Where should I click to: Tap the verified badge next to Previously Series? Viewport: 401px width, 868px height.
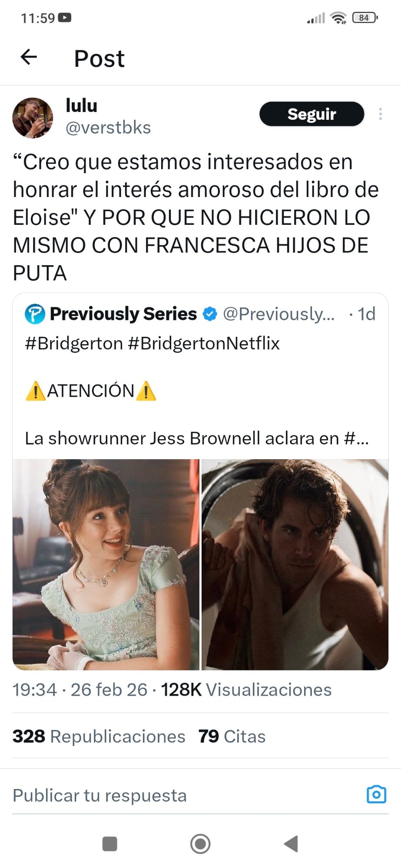[x=210, y=314]
